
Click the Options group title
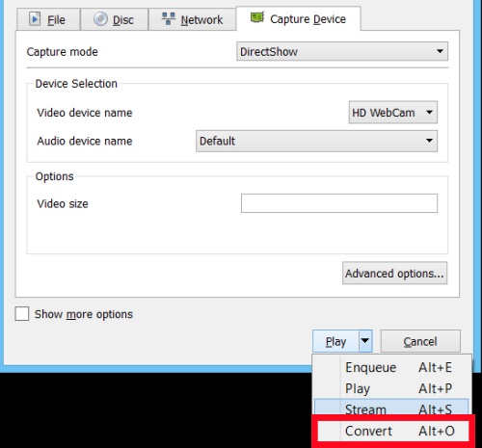[x=54, y=176]
